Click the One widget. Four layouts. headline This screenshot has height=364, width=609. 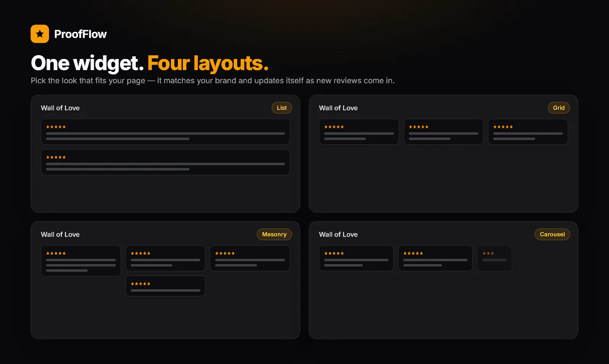[150, 63]
